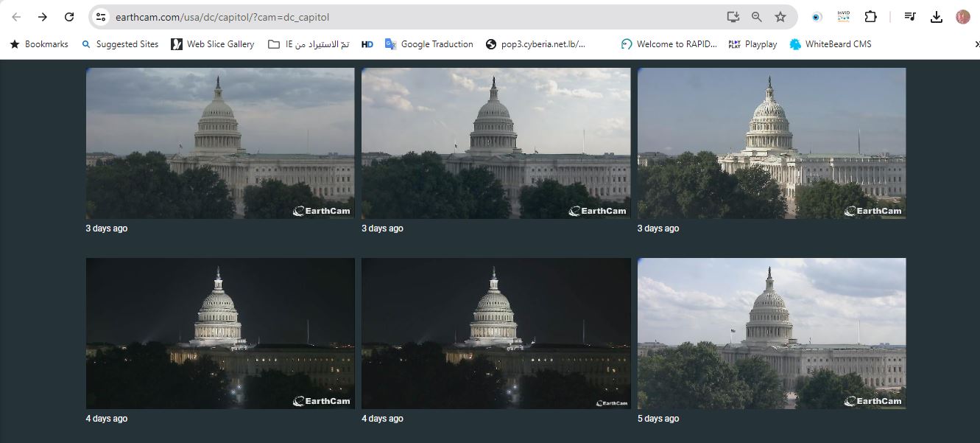Image resolution: width=980 pixels, height=443 pixels.
Task: Open the first night-time Capitol thumbnail
Action: pyautogui.click(x=220, y=333)
